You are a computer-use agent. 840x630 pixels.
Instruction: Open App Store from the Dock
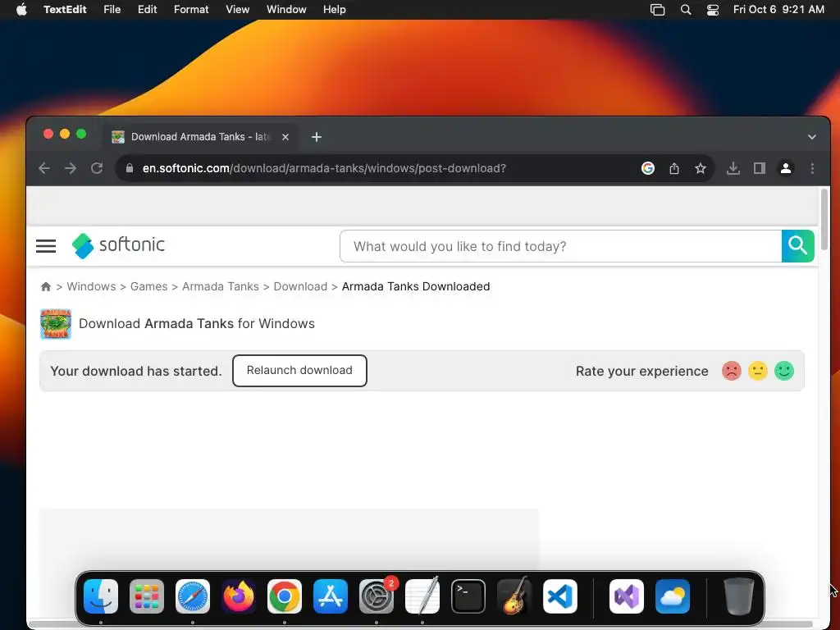(331, 596)
